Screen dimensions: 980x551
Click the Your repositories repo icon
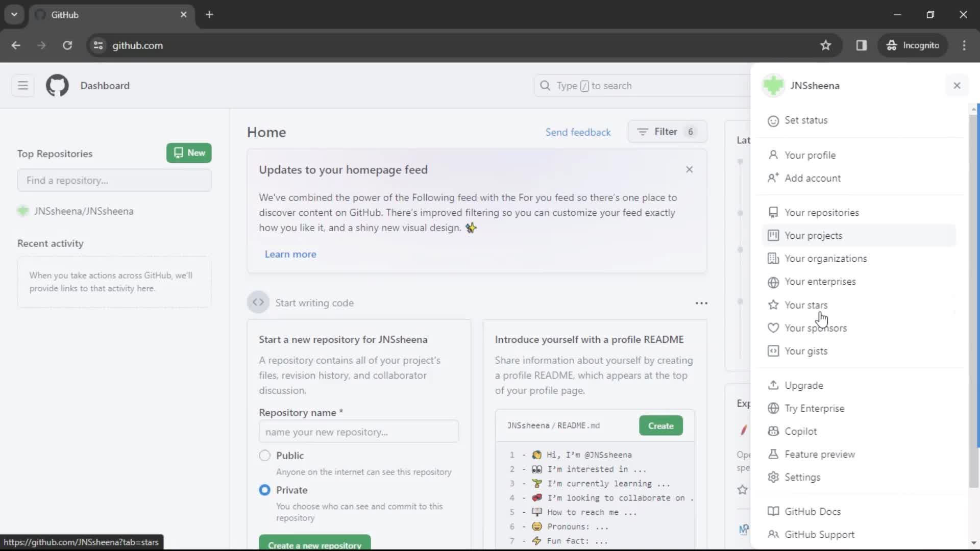pyautogui.click(x=773, y=212)
